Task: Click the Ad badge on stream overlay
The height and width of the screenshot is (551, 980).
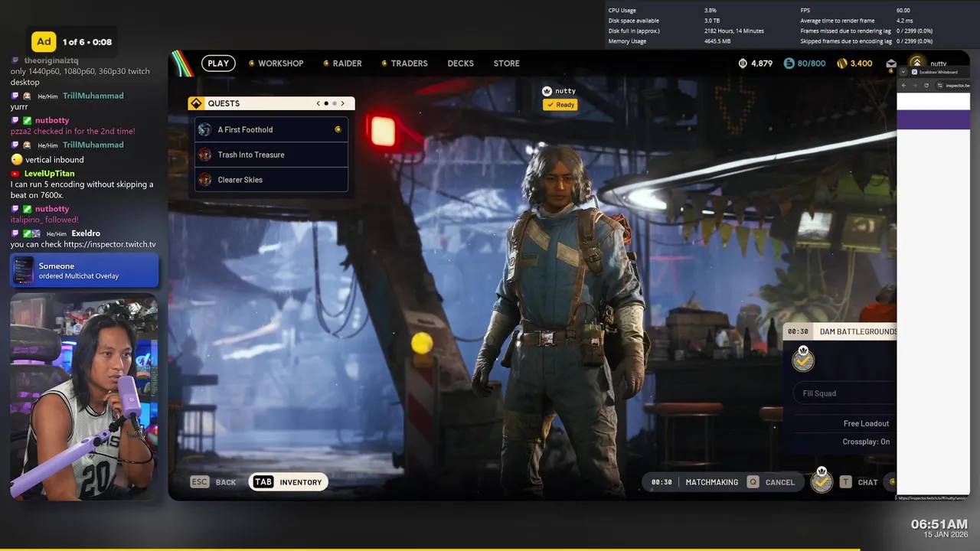Action: (x=44, y=42)
